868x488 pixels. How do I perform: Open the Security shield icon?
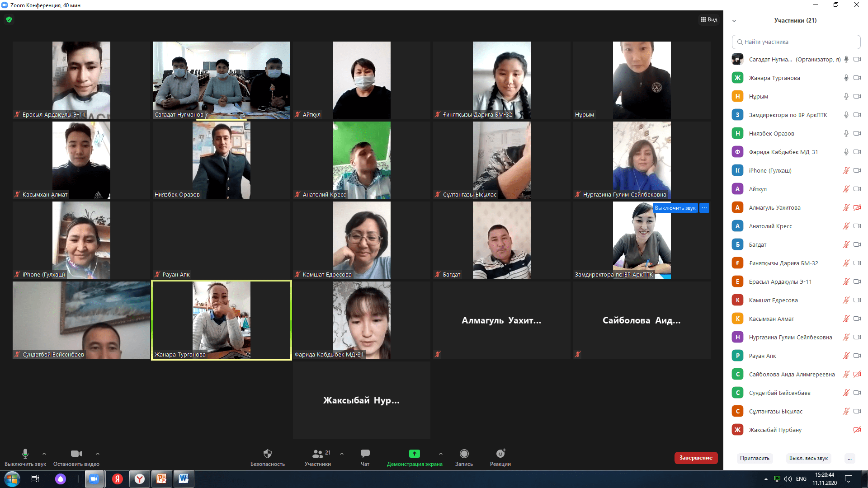coord(267,454)
